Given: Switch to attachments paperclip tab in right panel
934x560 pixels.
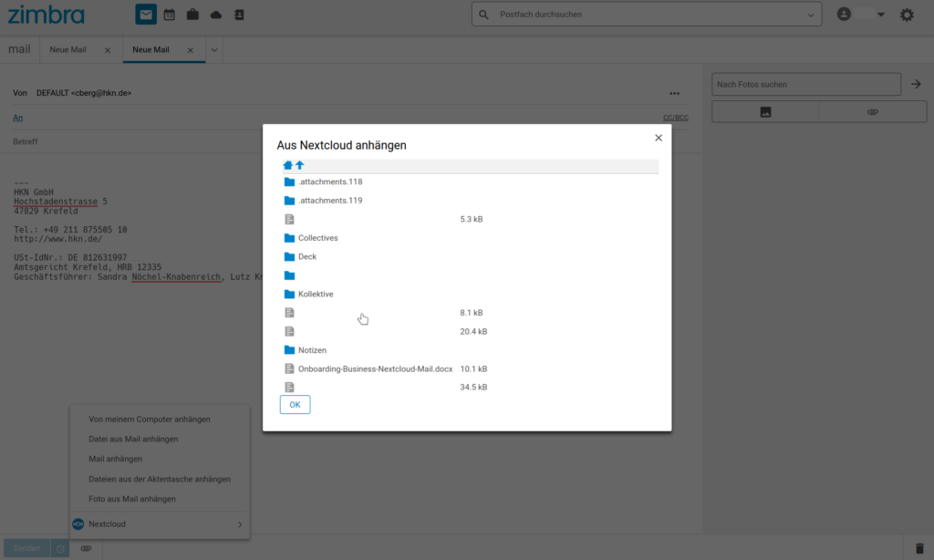Looking at the screenshot, I should [x=872, y=111].
